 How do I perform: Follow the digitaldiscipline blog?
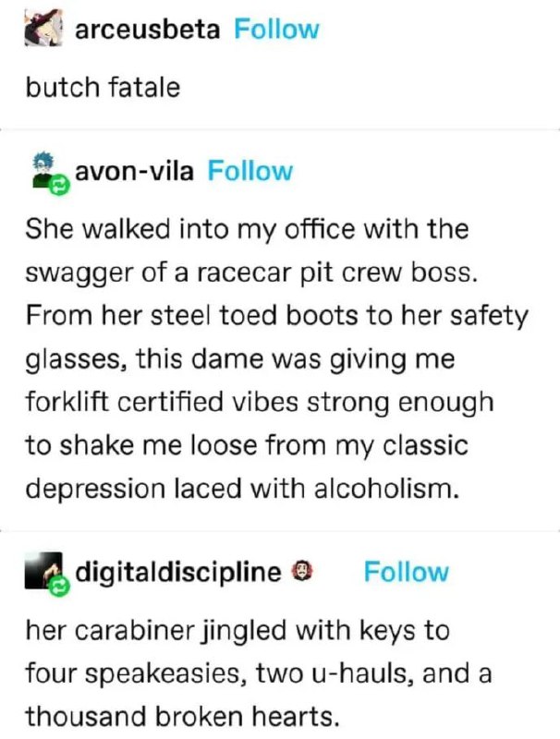pyautogui.click(x=407, y=572)
